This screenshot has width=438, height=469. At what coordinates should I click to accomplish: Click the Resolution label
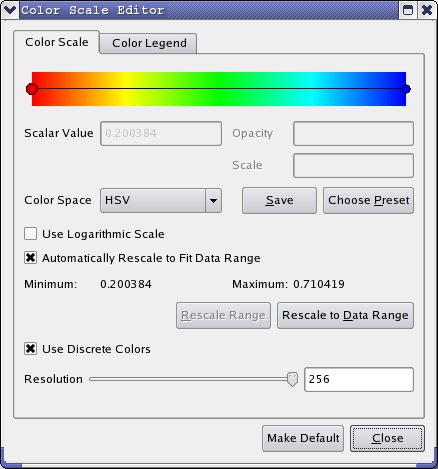53,379
